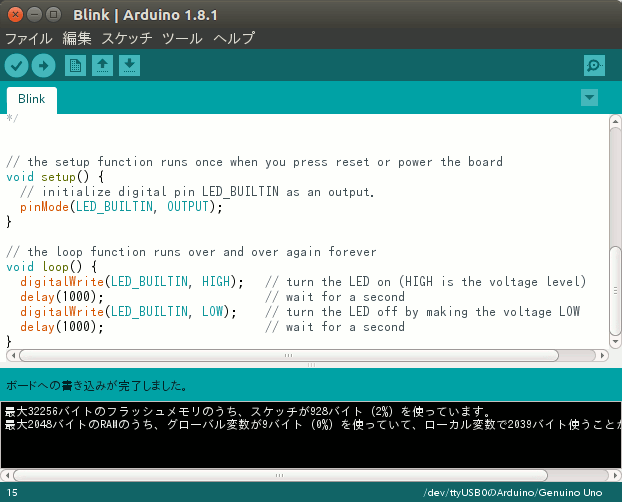Click the console horizontal scrollbar thumb

click(x=280, y=475)
